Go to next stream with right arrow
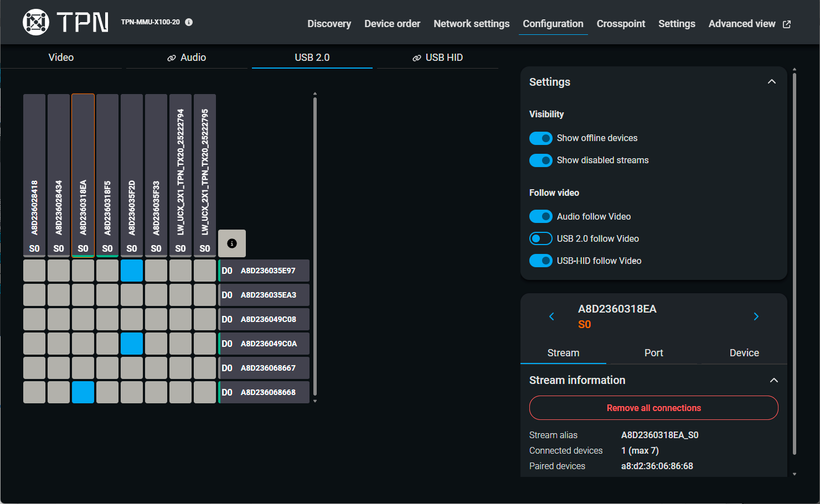 756,316
